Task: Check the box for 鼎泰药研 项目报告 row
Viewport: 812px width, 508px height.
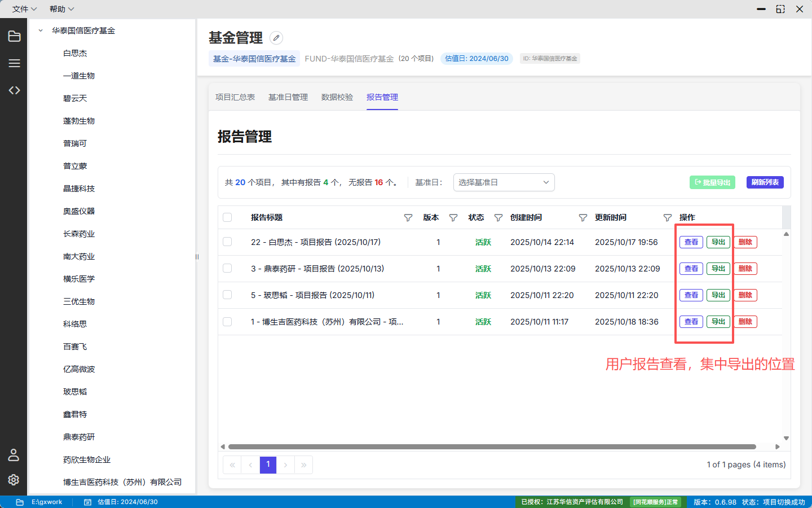Action: [227, 268]
